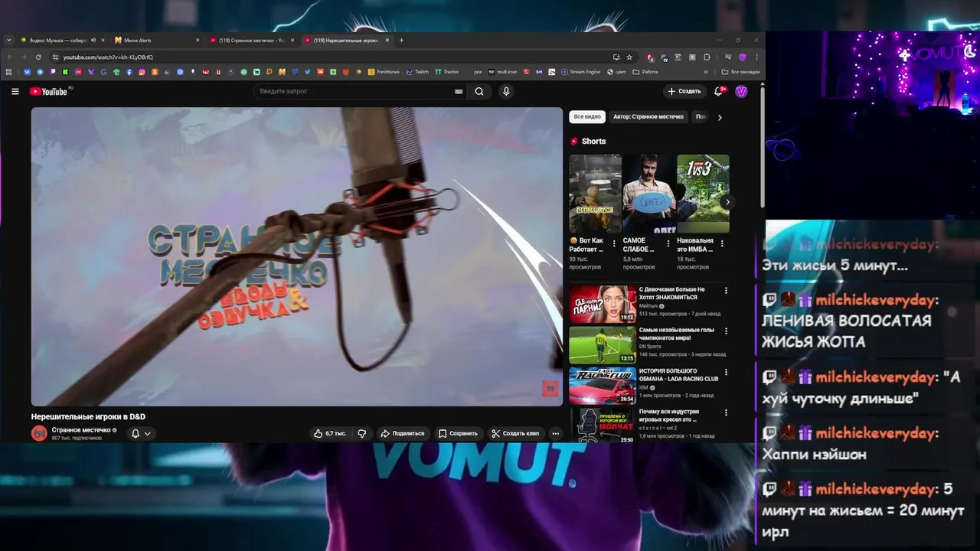The height and width of the screenshot is (551, 980).
Task: Open a new browser tab with plus
Action: click(x=401, y=40)
